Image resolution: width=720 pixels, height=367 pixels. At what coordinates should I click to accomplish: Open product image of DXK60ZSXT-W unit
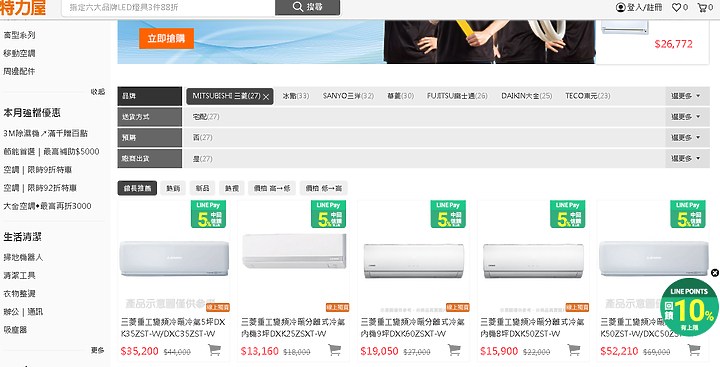pyautogui.click(x=414, y=260)
